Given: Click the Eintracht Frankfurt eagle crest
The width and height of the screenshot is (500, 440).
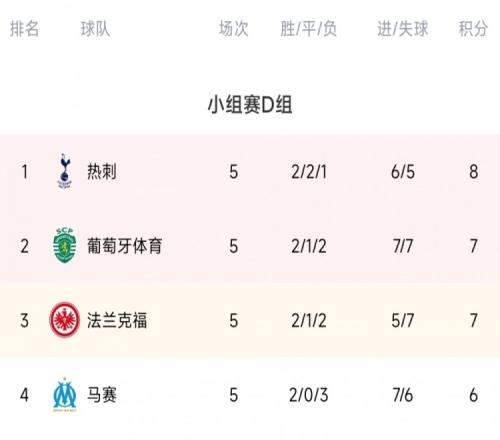Looking at the screenshot, I should (65, 320).
